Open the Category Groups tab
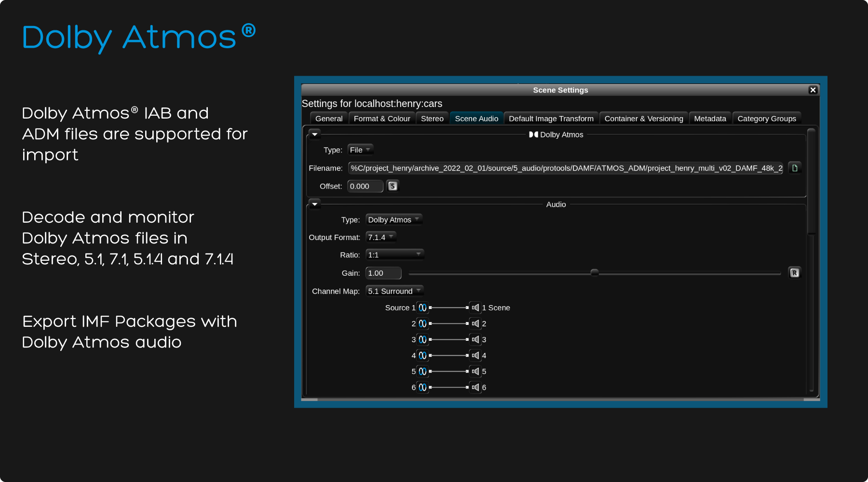This screenshot has width=868, height=482. (x=767, y=119)
